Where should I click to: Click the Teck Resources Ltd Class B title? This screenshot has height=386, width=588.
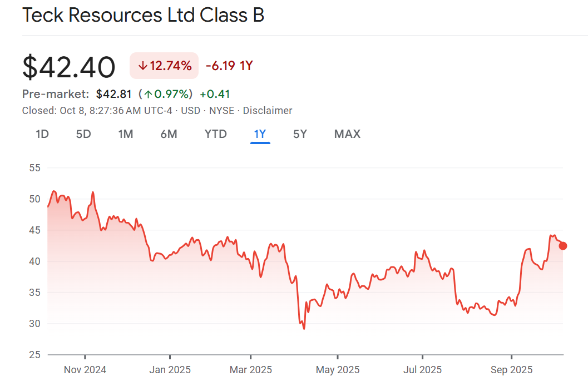pyautogui.click(x=143, y=16)
